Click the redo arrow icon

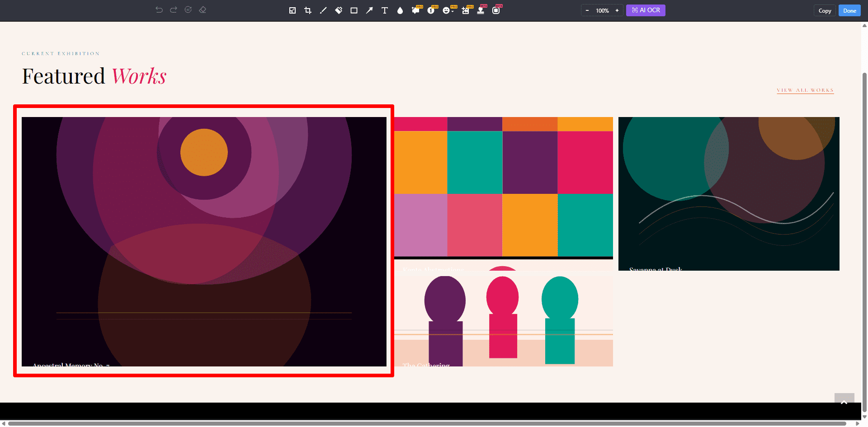(174, 10)
